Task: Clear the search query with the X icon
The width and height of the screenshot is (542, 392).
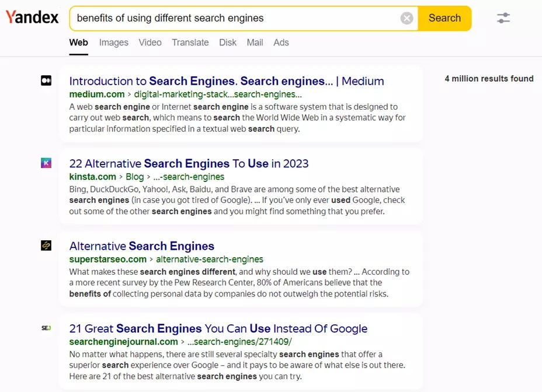Action: [x=407, y=18]
